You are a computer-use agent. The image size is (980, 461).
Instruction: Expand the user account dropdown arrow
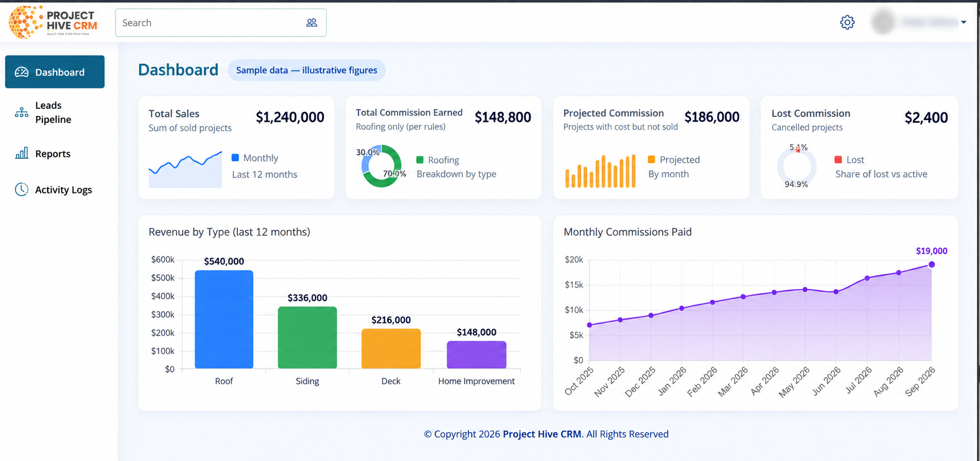point(963,23)
